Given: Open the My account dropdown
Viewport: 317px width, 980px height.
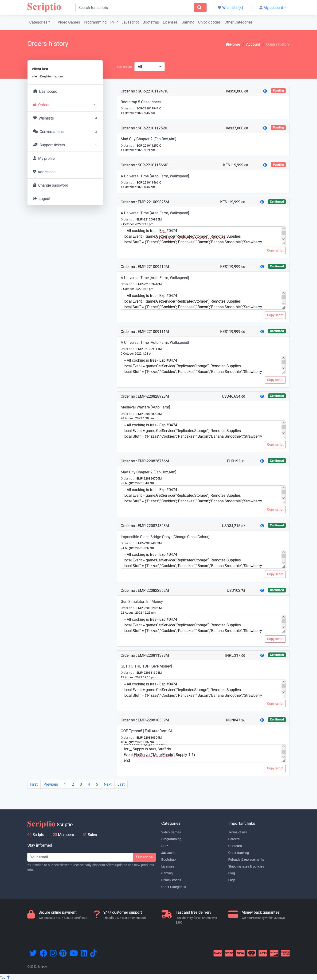Looking at the screenshot, I should (273, 8).
